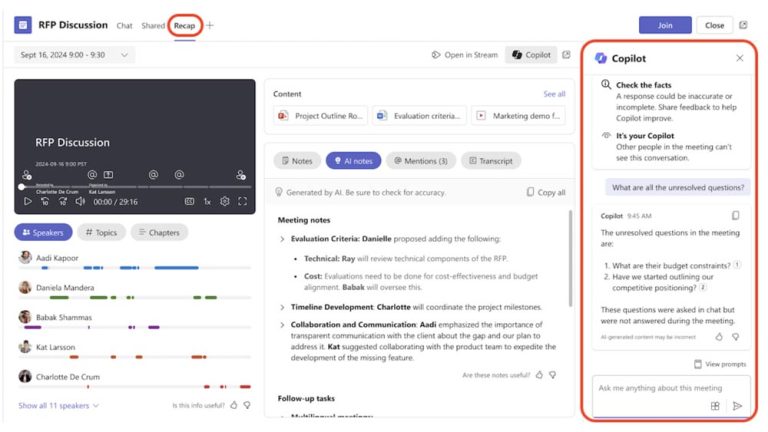See all content files
The height and width of the screenshot is (432, 768).
554,94
